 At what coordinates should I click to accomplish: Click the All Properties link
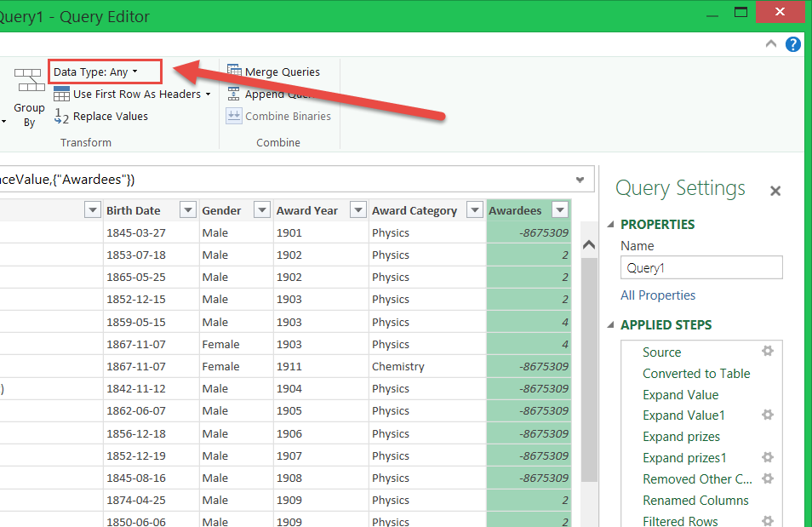(x=658, y=295)
